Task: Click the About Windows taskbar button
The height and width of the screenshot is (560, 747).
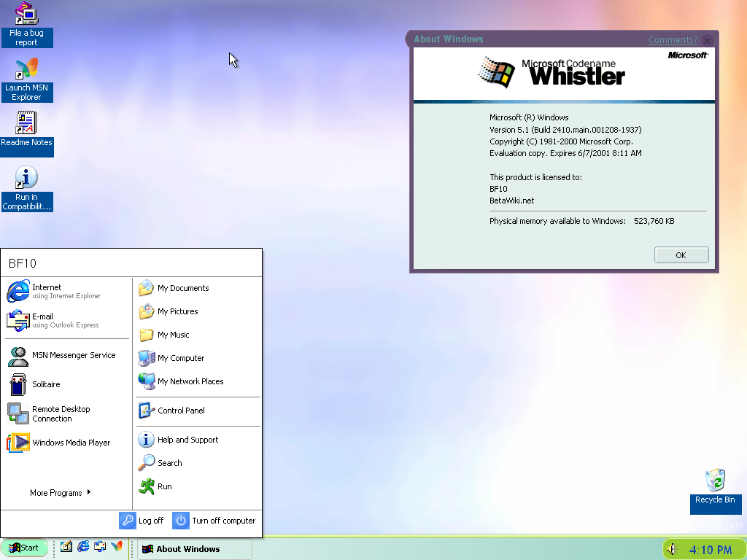Action: pyautogui.click(x=194, y=549)
